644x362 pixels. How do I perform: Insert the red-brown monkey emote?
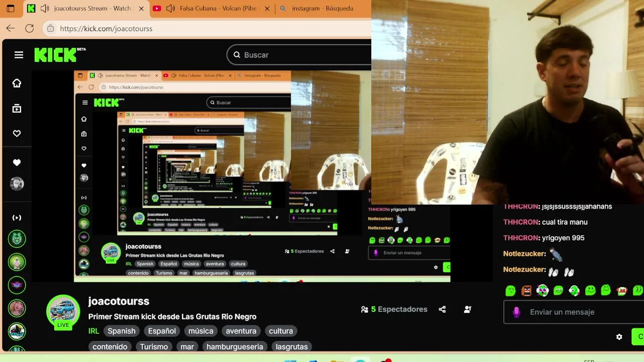622,291
